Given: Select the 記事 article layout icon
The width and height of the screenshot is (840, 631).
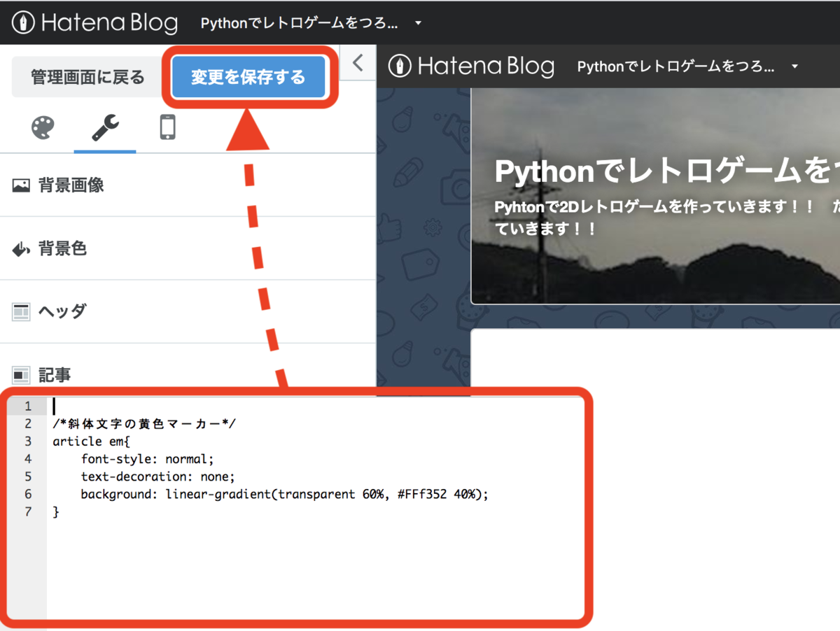Looking at the screenshot, I should click(22, 374).
